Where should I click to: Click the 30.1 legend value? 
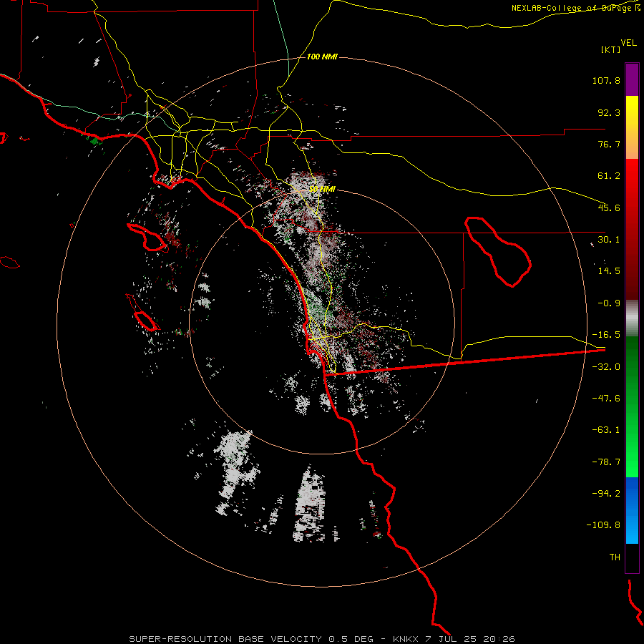(609, 240)
